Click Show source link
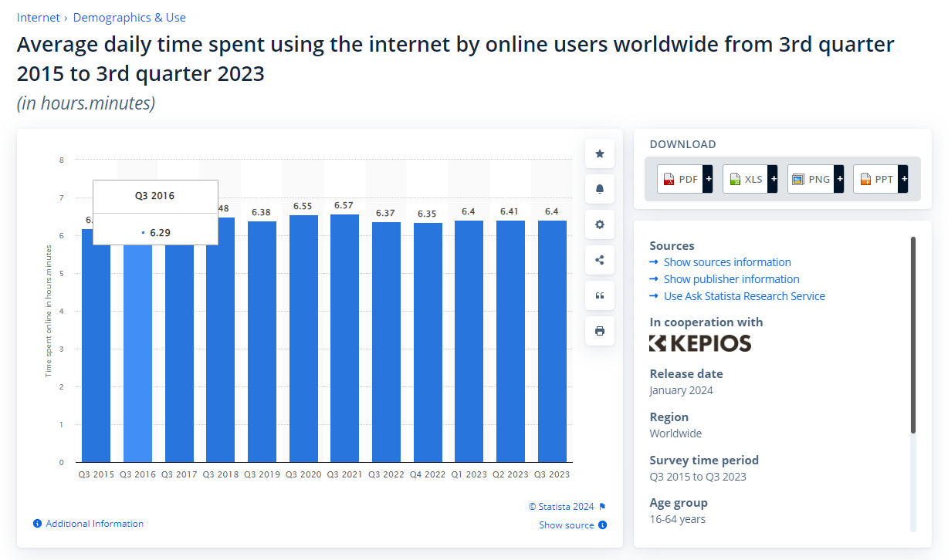Screen dimensions: 948x560 (567, 525)
